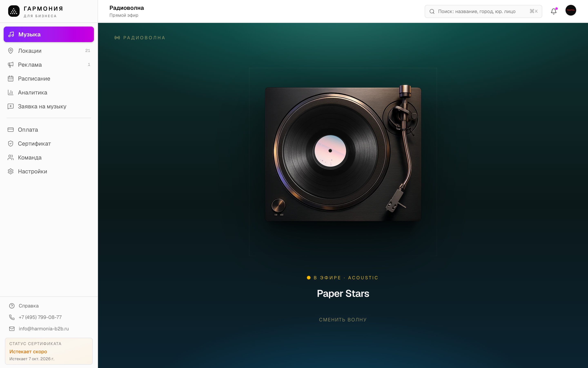588x368 pixels.
Task: Click the phone handset icon
Action: click(12, 317)
